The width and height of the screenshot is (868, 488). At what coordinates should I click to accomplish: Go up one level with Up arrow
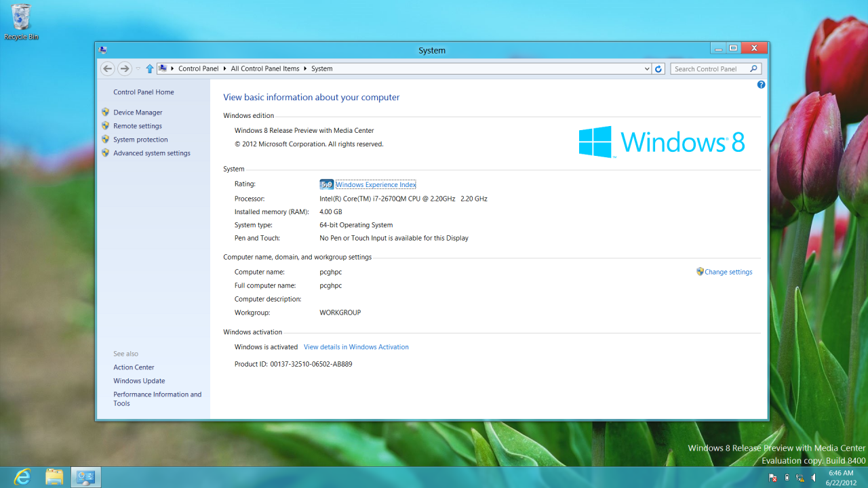pos(150,68)
